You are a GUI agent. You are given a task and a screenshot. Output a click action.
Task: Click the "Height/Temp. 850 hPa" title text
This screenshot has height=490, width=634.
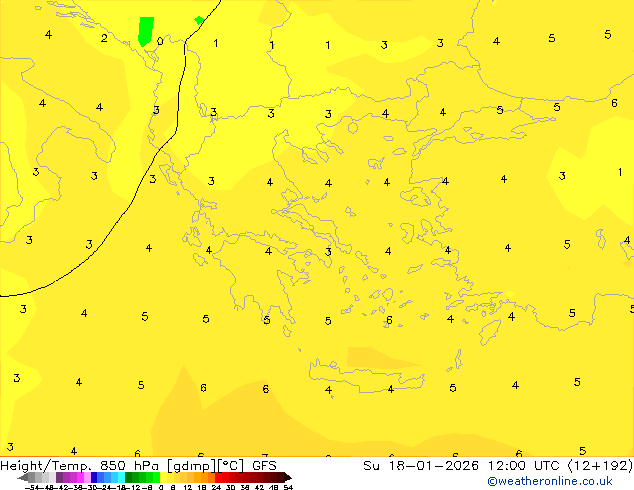point(80,466)
